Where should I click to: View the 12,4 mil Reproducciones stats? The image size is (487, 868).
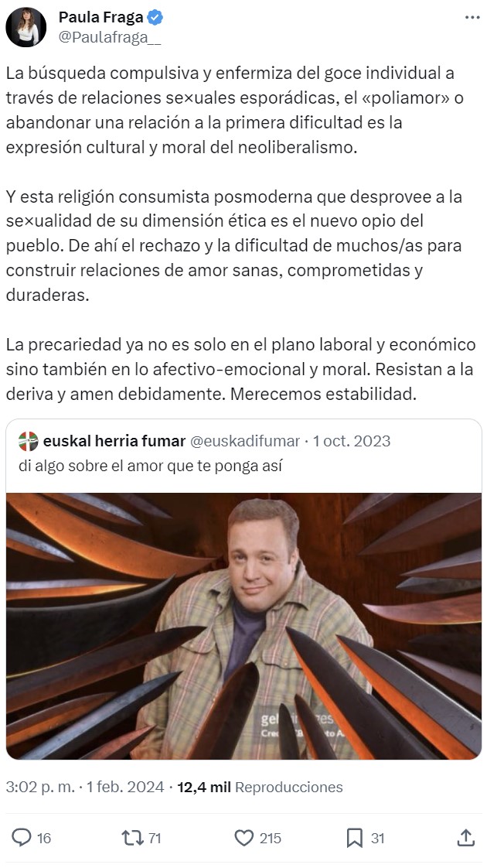click(x=260, y=788)
